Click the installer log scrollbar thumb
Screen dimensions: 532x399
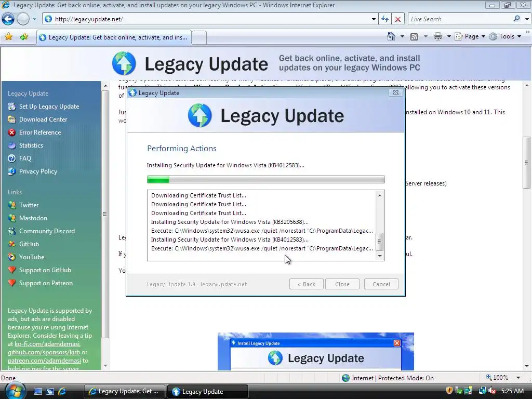pyautogui.click(x=380, y=241)
